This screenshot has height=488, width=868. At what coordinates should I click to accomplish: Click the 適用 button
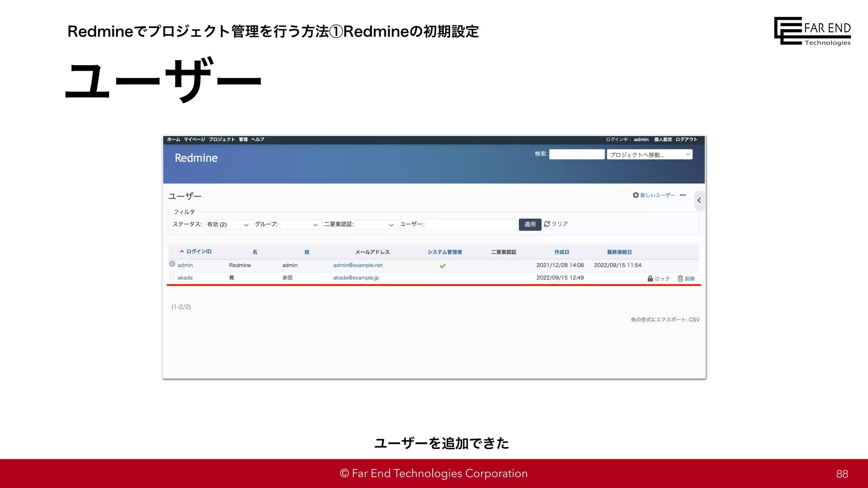click(x=530, y=225)
